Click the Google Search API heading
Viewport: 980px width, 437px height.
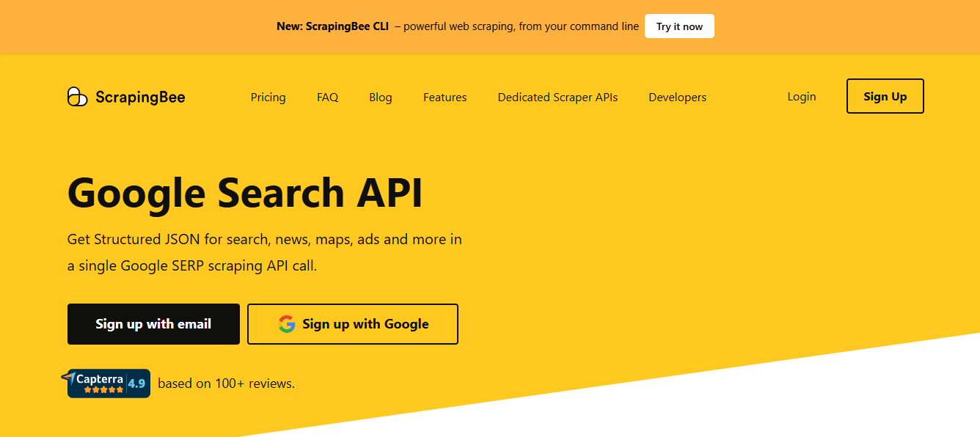244,193
